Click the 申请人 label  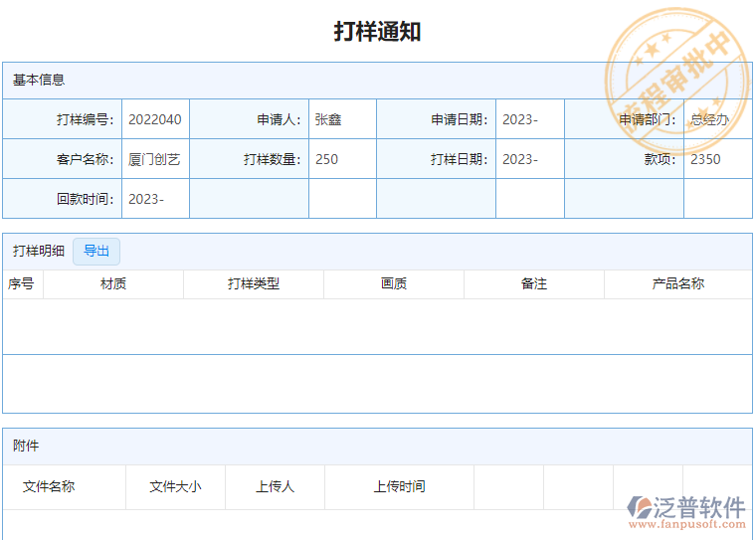click(x=280, y=119)
